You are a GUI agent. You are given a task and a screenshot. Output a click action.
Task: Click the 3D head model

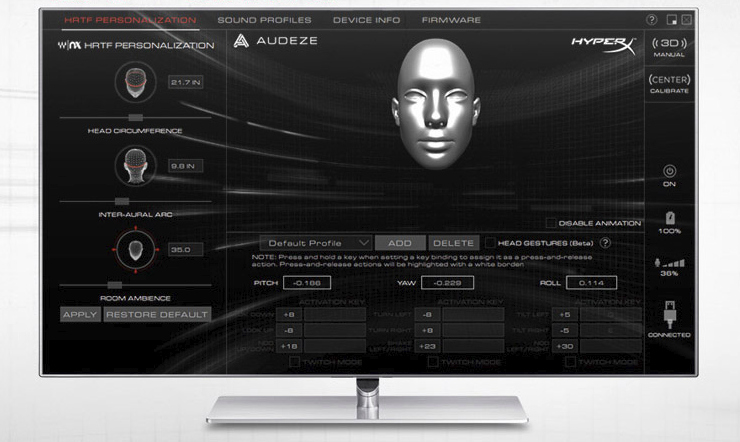(436, 103)
